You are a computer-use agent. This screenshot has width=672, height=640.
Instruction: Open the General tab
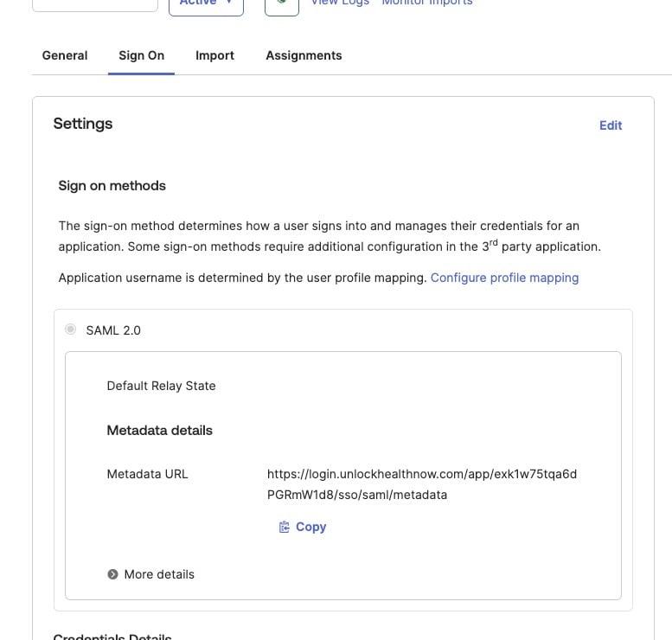(x=65, y=55)
